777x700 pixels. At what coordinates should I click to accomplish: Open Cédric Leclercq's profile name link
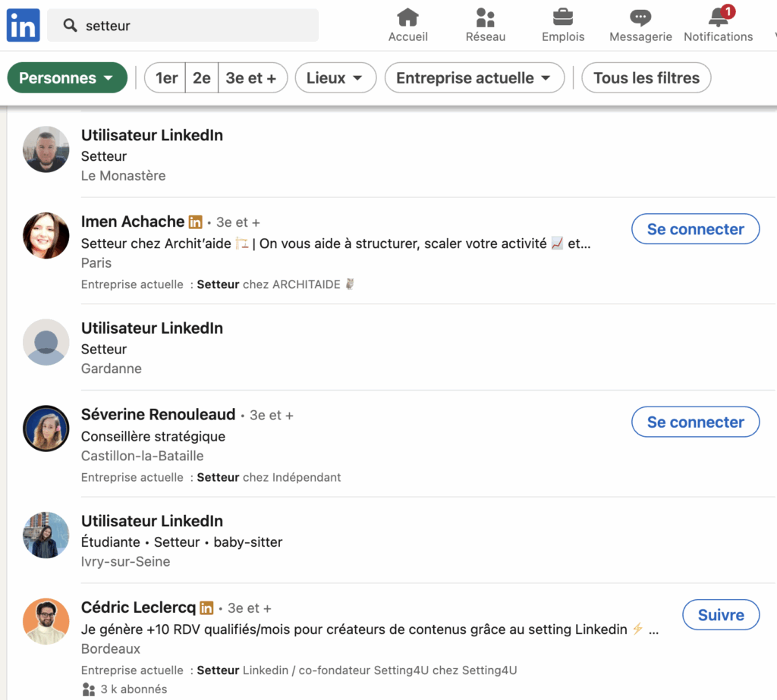click(138, 607)
